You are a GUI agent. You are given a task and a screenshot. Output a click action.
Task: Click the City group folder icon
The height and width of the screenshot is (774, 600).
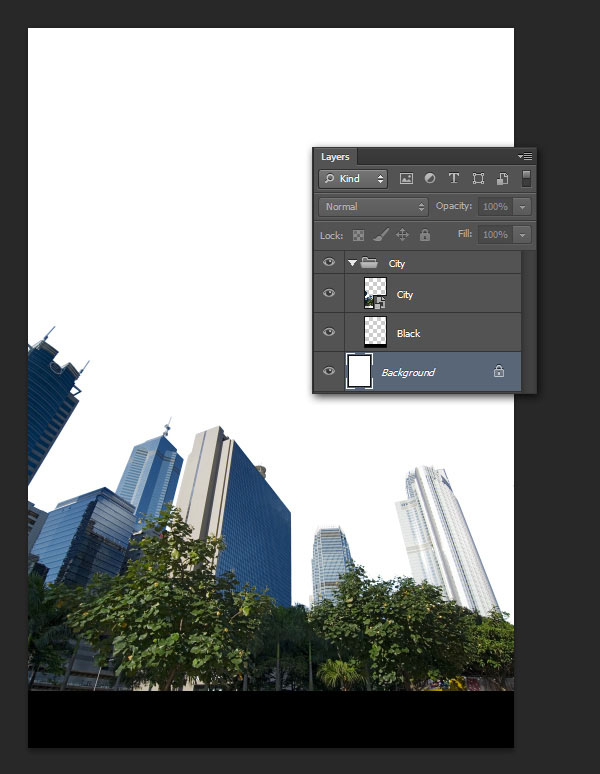point(369,262)
